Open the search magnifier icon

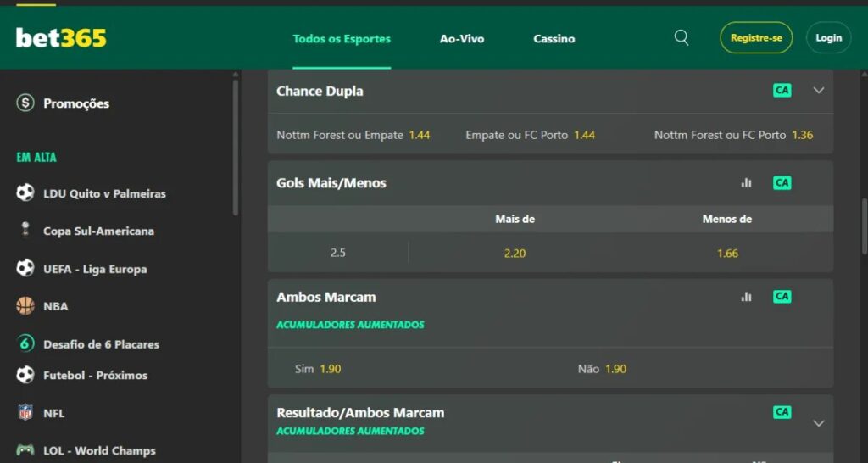tap(682, 38)
